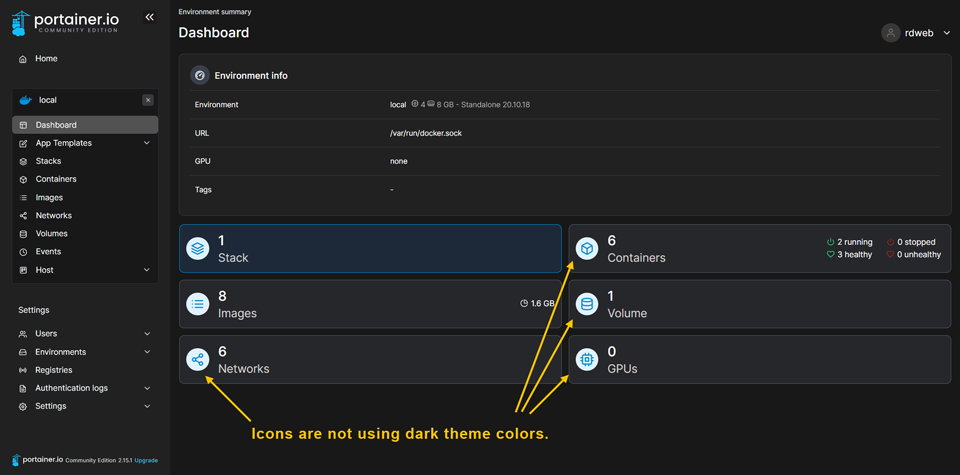Click the '0 stopped' container status

pyautogui.click(x=911, y=242)
